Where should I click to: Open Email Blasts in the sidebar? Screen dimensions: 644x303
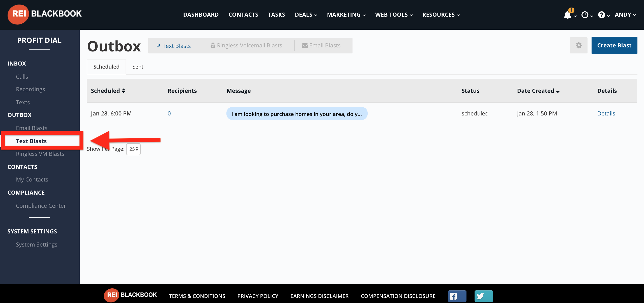point(32,128)
